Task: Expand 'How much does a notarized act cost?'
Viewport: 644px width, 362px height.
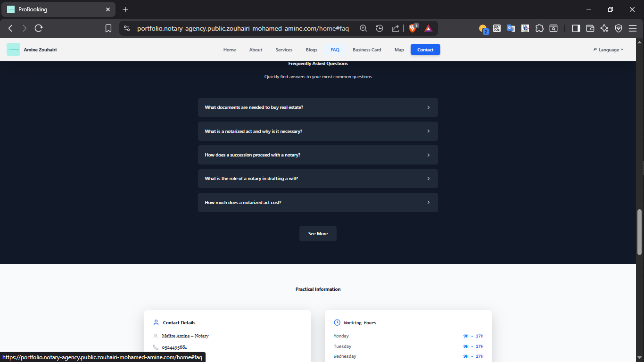Action: 318,202
